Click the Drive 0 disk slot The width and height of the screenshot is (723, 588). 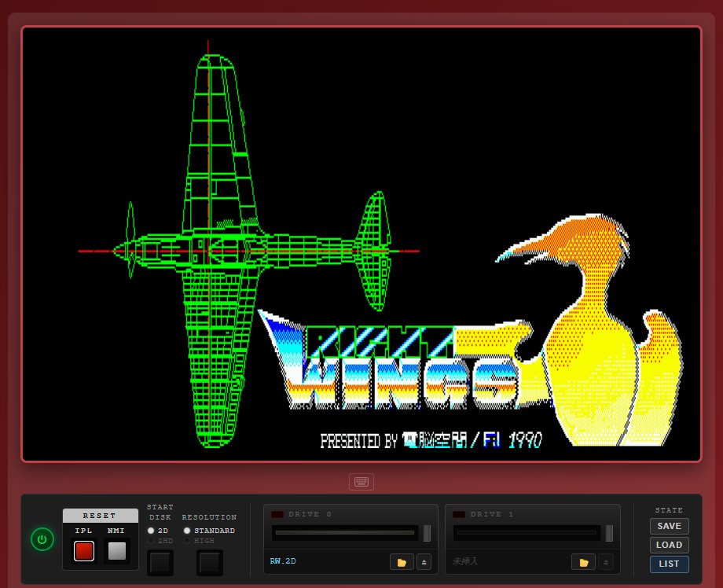point(344,532)
